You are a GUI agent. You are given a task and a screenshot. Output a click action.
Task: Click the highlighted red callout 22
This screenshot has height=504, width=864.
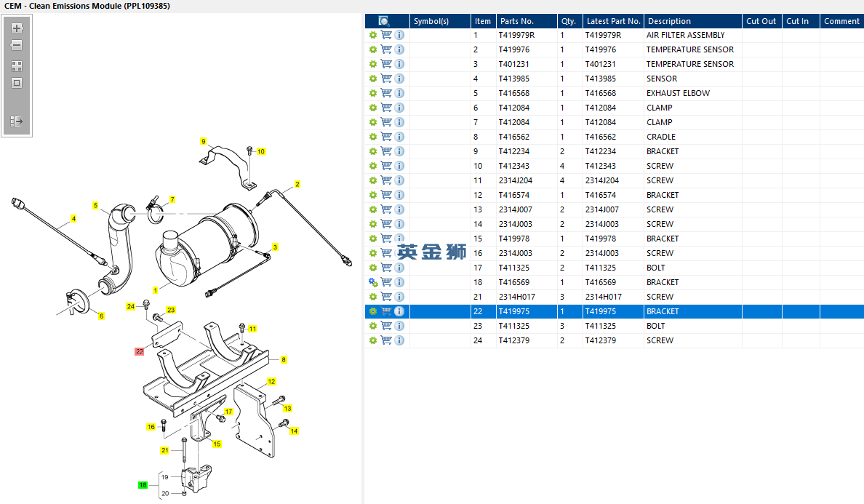[140, 351]
